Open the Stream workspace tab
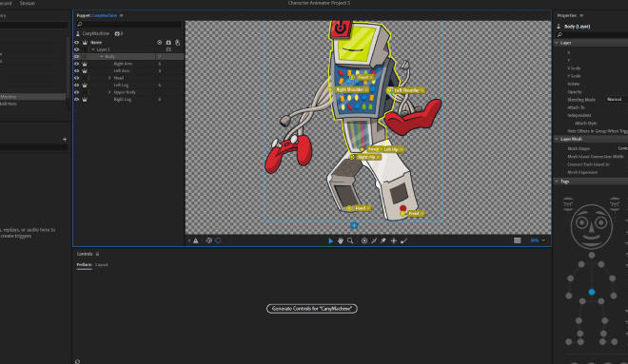 point(28,3)
